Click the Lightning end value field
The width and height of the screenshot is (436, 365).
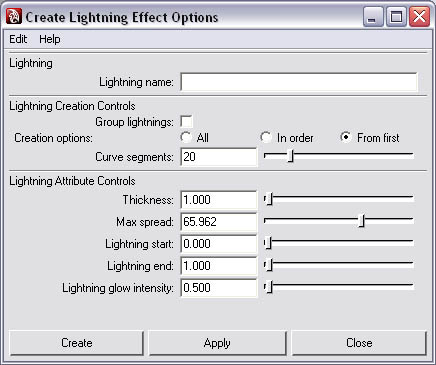tap(219, 266)
